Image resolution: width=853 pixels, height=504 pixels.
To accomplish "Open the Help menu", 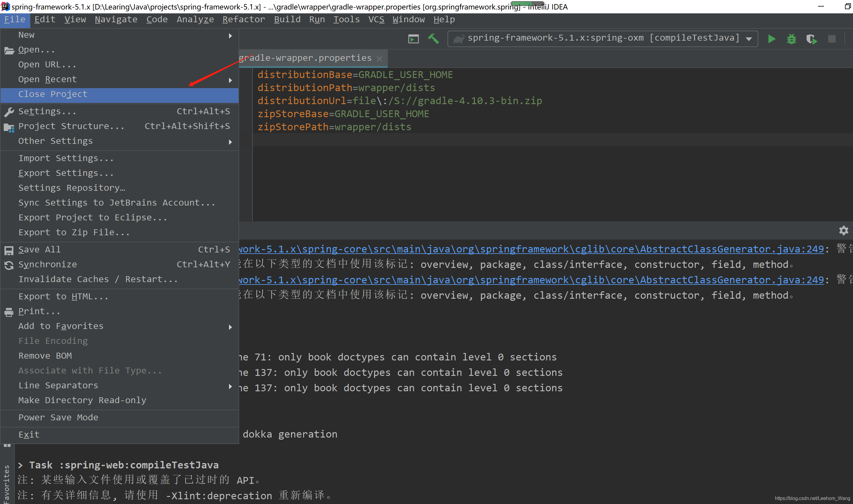I will click(x=444, y=20).
